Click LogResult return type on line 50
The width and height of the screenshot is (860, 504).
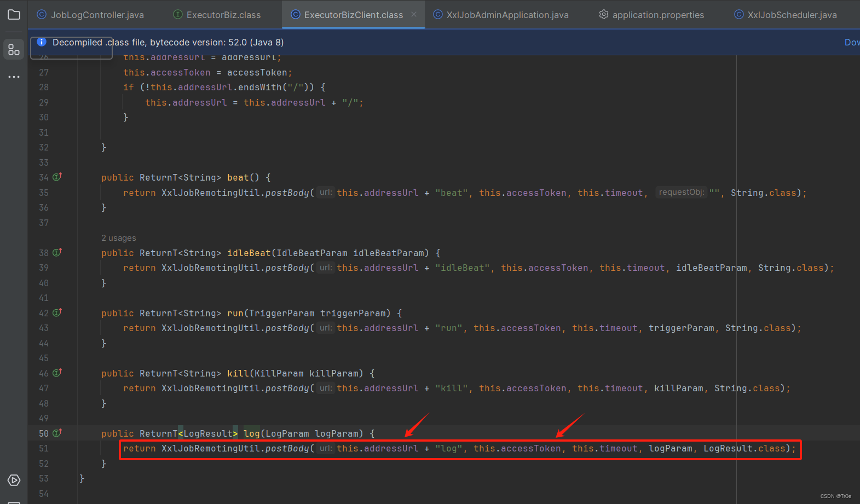[208, 433]
